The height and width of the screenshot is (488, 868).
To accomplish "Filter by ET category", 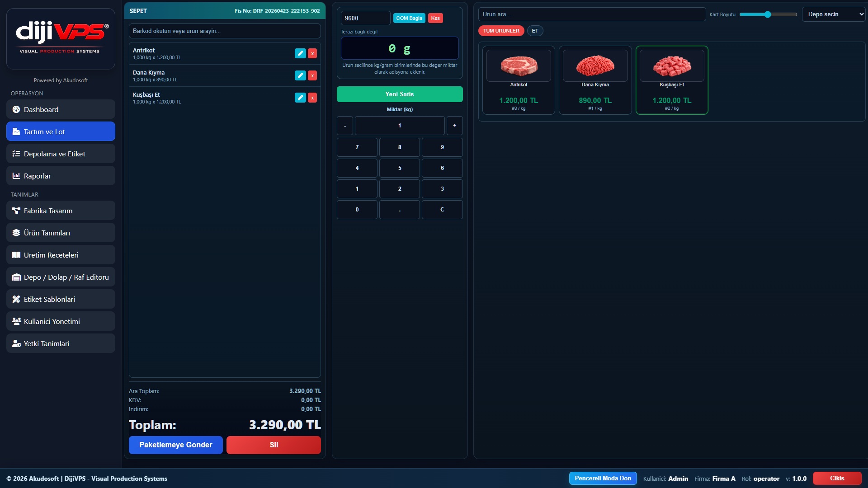I will coord(535,31).
